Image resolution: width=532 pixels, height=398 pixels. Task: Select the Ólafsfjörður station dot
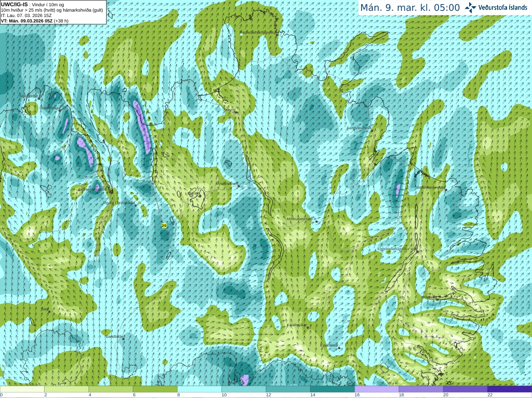pyautogui.click(x=60, y=111)
